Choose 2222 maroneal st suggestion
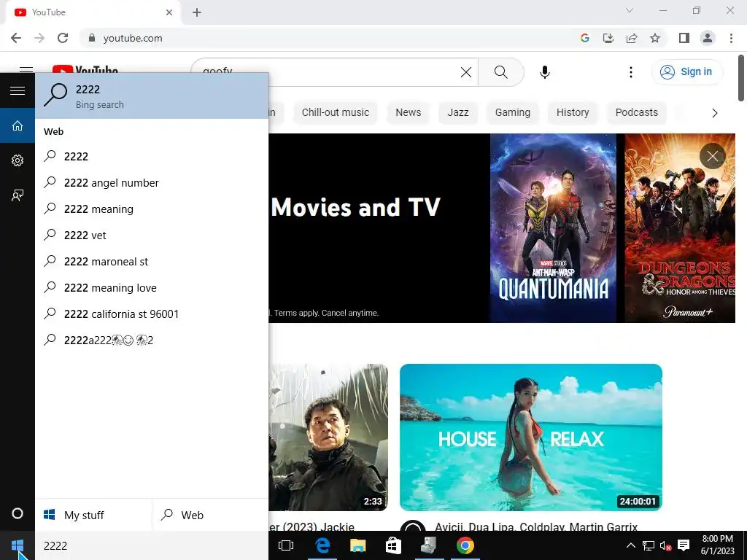747x560 pixels. (152, 262)
